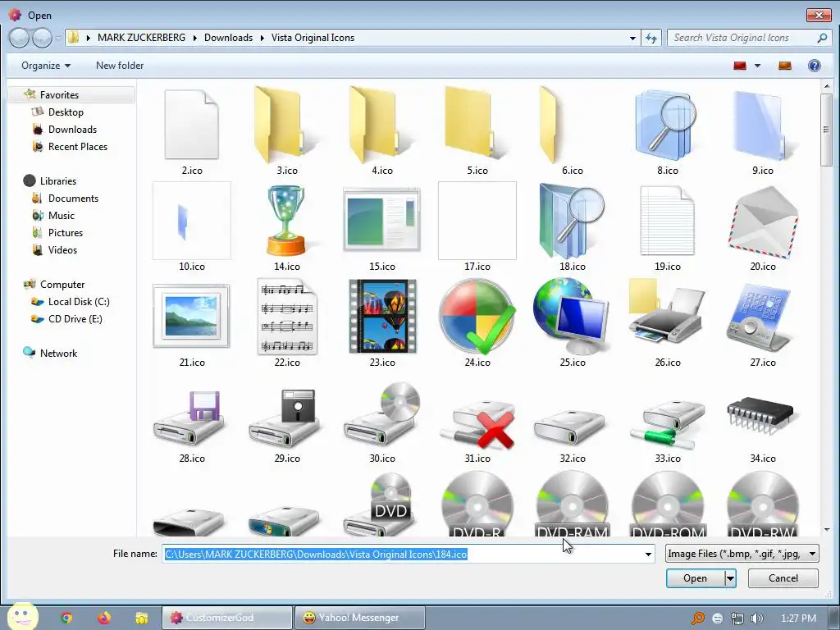Image resolution: width=840 pixels, height=630 pixels.
Task: Select the 8.ico folder search file
Action: coord(668,131)
